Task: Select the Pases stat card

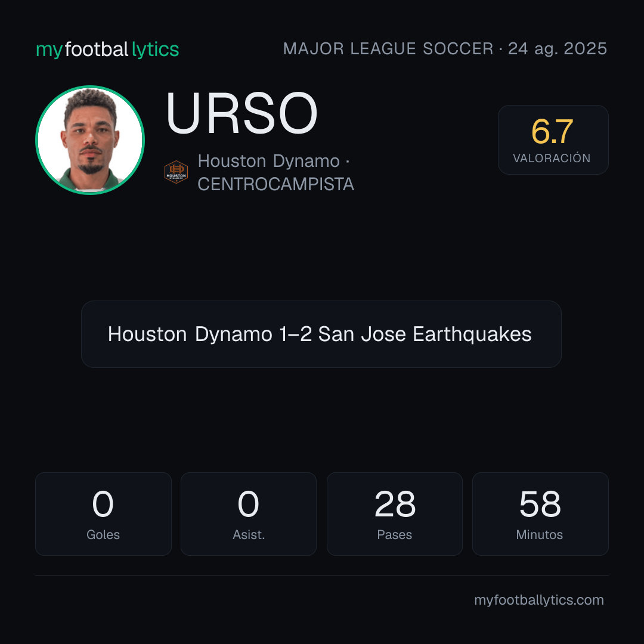Action: pos(394,514)
